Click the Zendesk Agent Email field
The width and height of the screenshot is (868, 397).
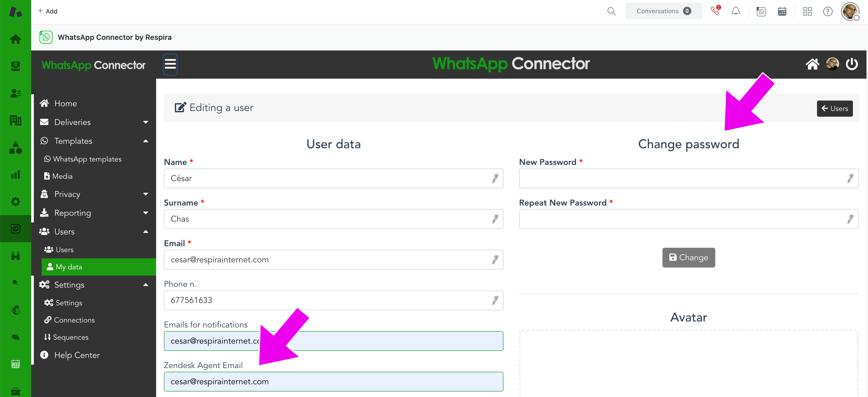tap(334, 382)
